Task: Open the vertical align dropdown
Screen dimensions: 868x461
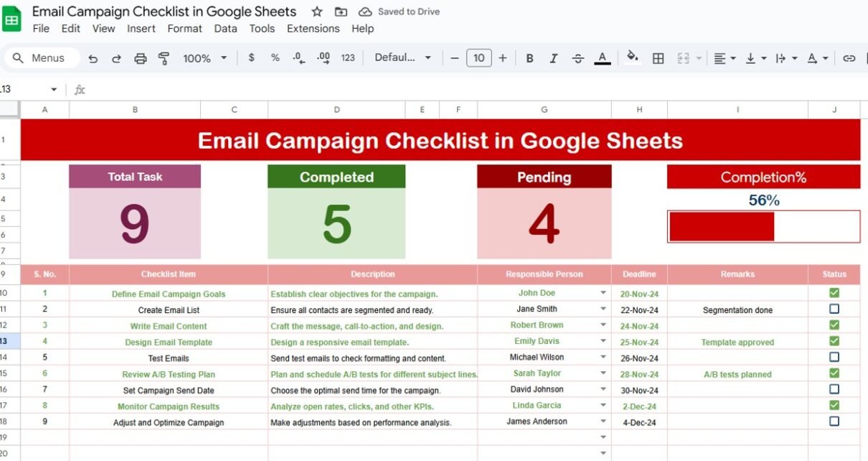Action: (x=756, y=58)
